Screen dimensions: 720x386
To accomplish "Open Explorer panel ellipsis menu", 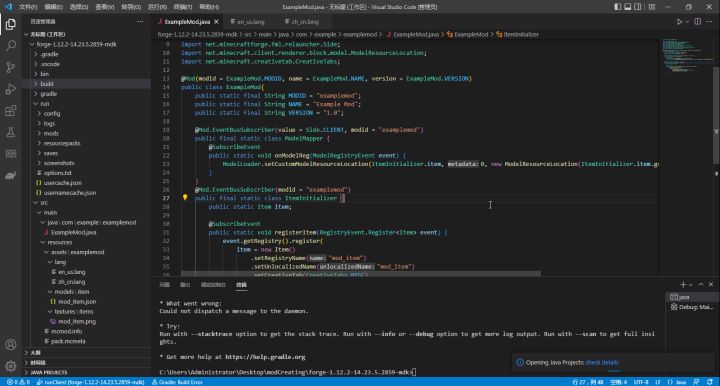I will [140, 22].
